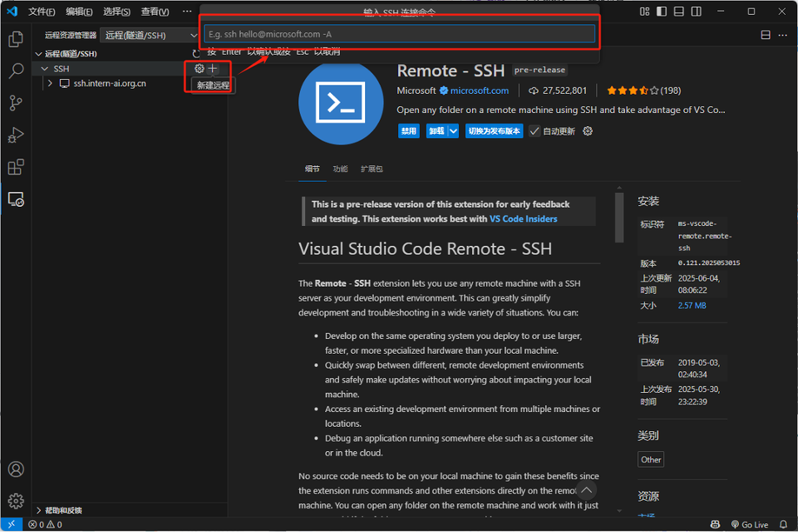Click the Other category tag
The image size is (798, 532).
point(651,460)
